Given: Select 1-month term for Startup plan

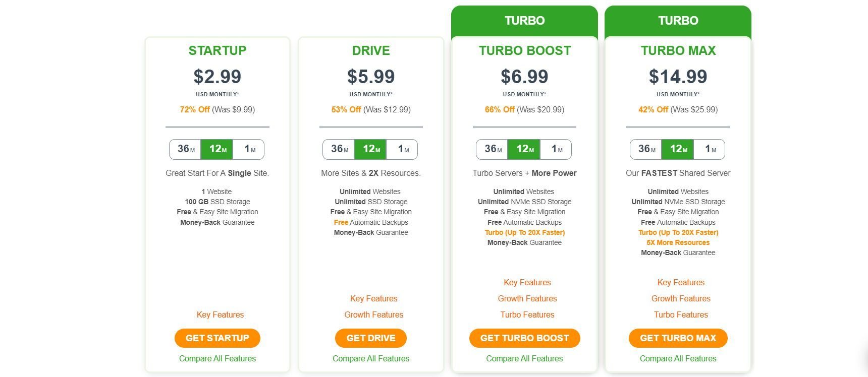Looking at the screenshot, I should coord(249,149).
